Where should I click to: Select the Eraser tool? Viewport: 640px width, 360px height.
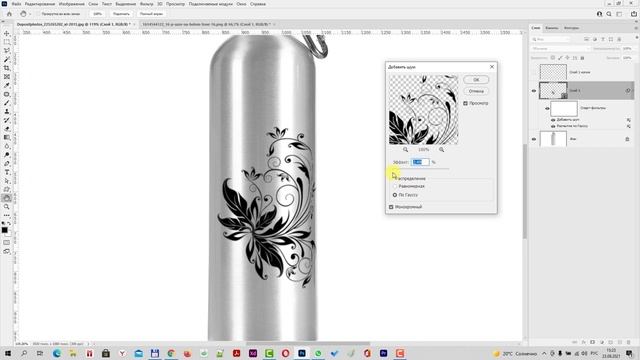click(x=7, y=129)
